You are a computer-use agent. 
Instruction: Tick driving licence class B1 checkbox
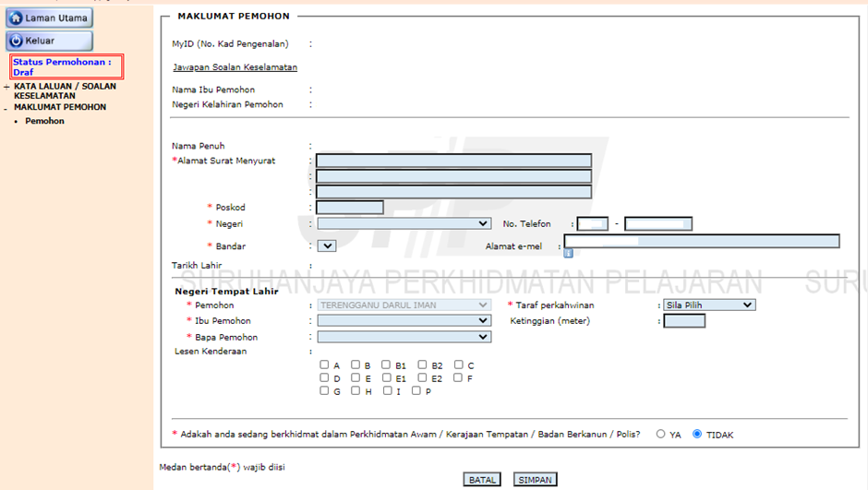386,365
